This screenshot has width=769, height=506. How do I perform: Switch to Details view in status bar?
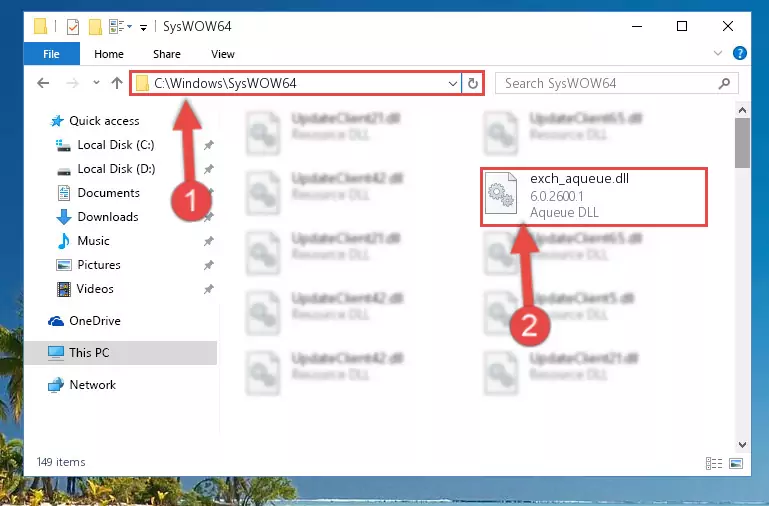click(714, 463)
